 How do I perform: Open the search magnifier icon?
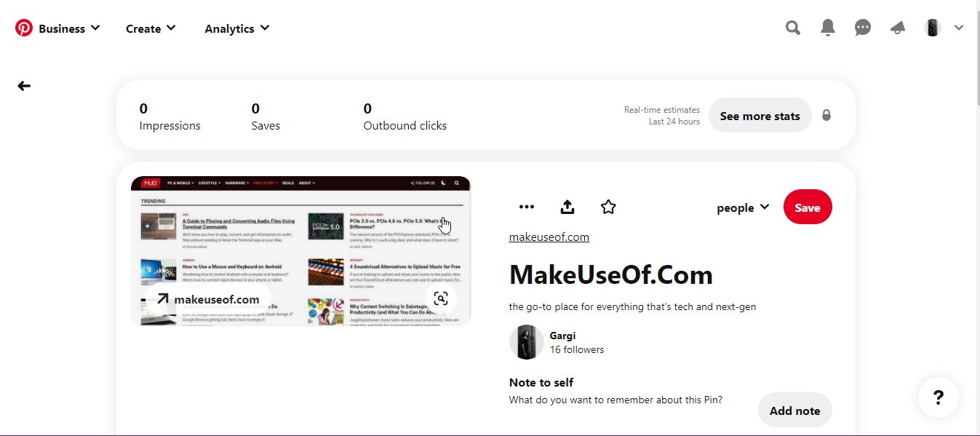(793, 28)
